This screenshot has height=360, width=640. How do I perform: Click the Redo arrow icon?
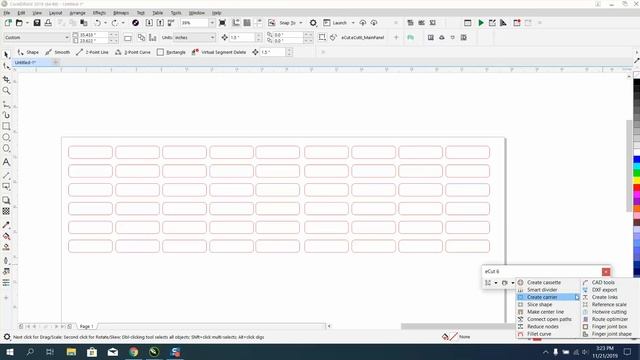click(x=115, y=23)
